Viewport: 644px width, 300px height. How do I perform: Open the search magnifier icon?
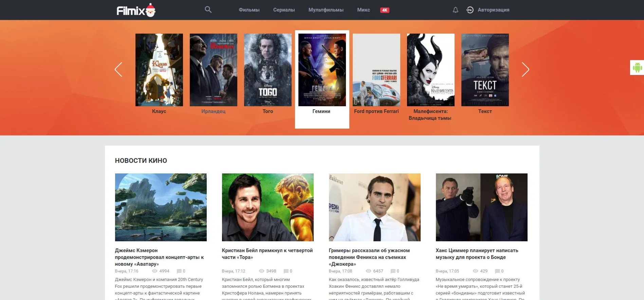(x=208, y=10)
